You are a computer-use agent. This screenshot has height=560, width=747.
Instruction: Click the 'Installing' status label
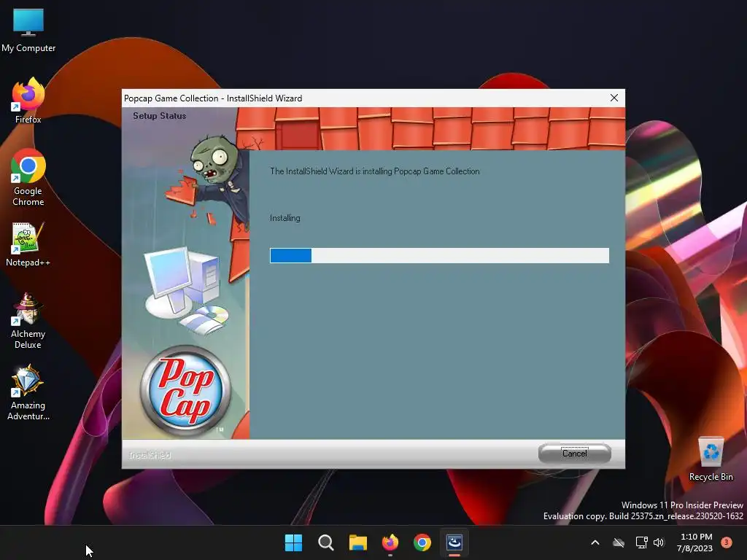tap(285, 218)
